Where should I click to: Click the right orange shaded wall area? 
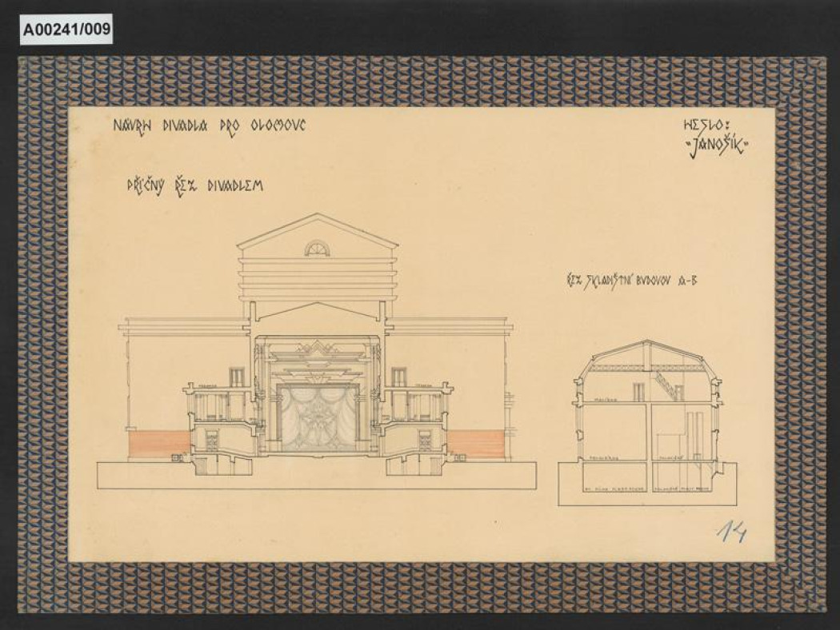click(476, 445)
